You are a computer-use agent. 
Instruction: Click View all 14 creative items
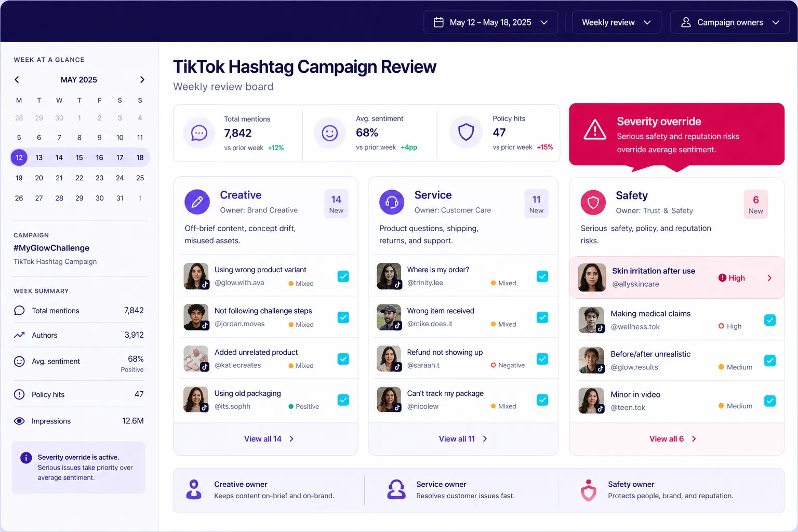coord(269,439)
